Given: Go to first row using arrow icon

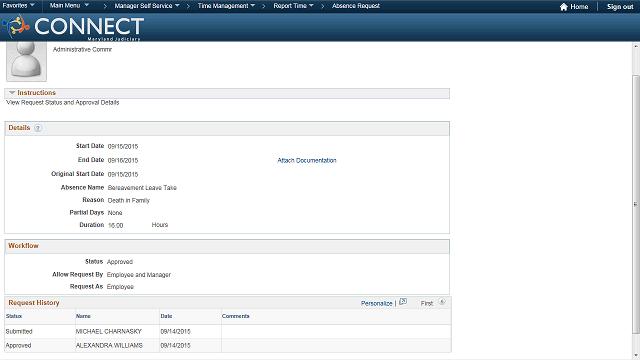Looking at the screenshot, I should click(442, 302).
